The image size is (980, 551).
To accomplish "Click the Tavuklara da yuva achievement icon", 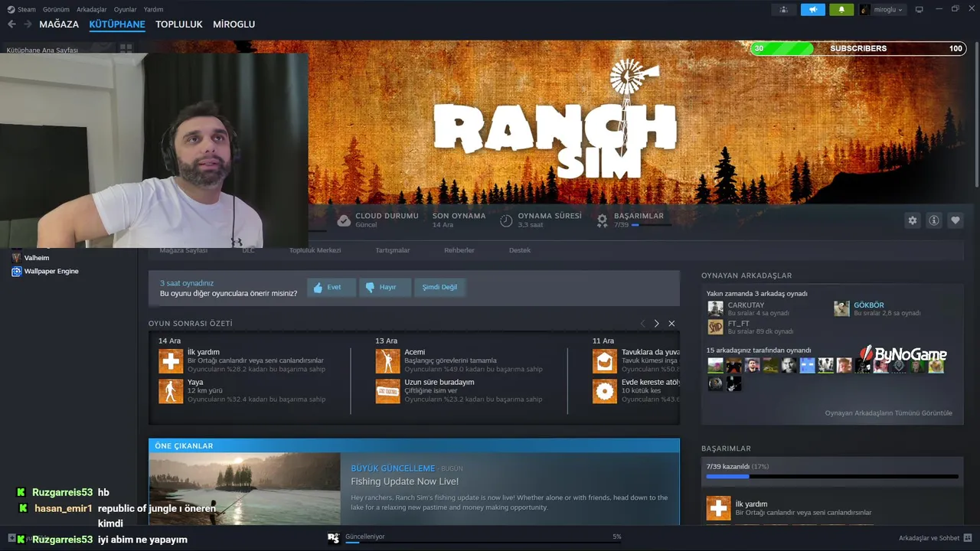I will click(605, 360).
